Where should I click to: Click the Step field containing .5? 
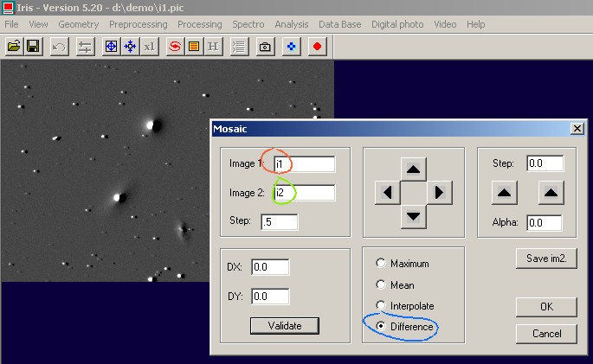click(x=280, y=221)
